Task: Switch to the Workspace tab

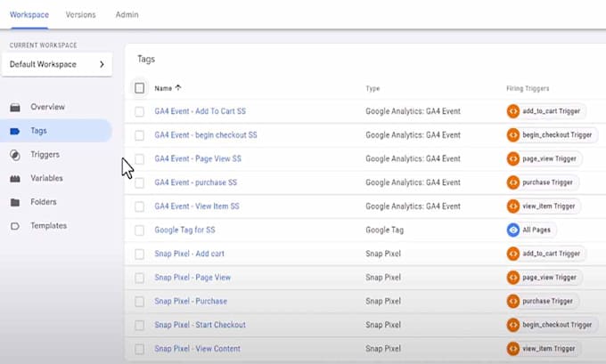Action: [x=29, y=14]
